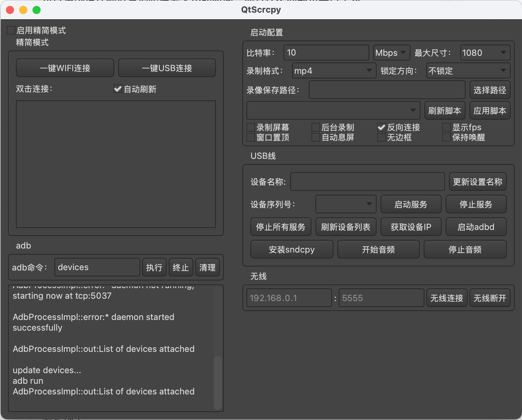
Task: Open the 录制格式 mp4 dropdown
Action: click(334, 71)
